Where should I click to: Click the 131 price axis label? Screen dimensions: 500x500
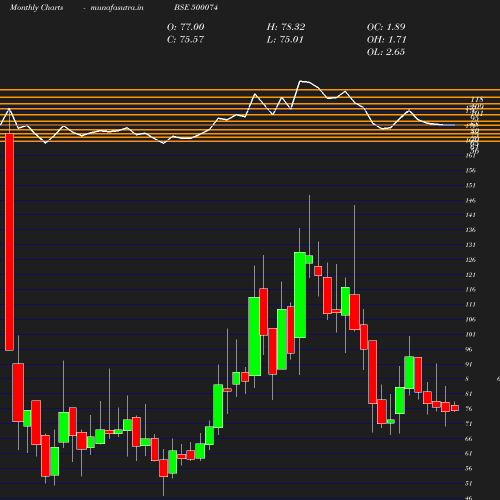pos(470,245)
